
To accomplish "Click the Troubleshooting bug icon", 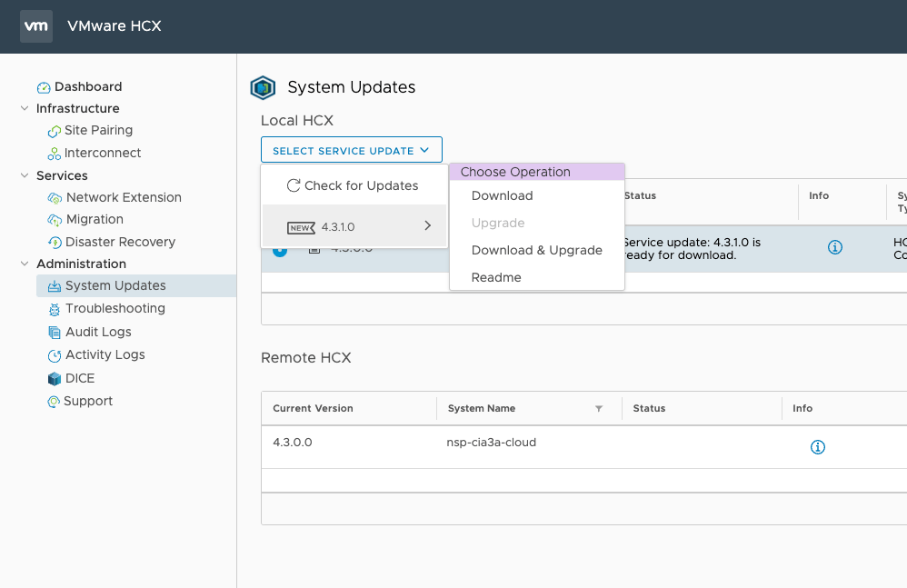I will (55, 309).
